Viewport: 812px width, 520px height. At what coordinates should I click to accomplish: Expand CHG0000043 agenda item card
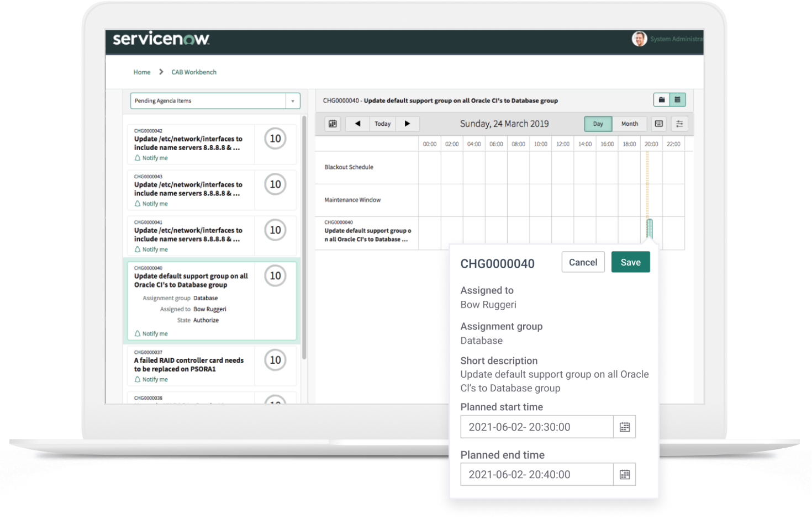[188, 189]
